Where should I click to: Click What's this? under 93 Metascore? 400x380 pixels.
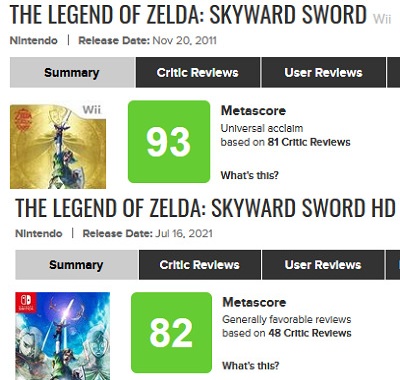click(249, 175)
